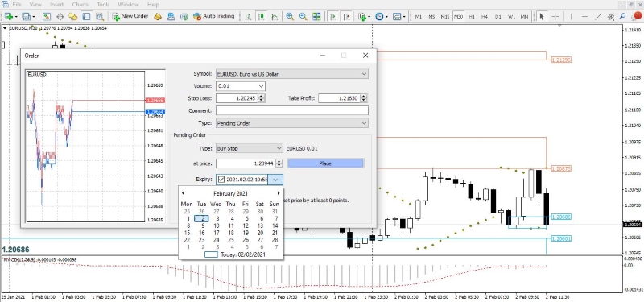The width and height of the screenshot is (644, 302).
Task: Open Indicators list icon
Action: click(x=361, y=16)
